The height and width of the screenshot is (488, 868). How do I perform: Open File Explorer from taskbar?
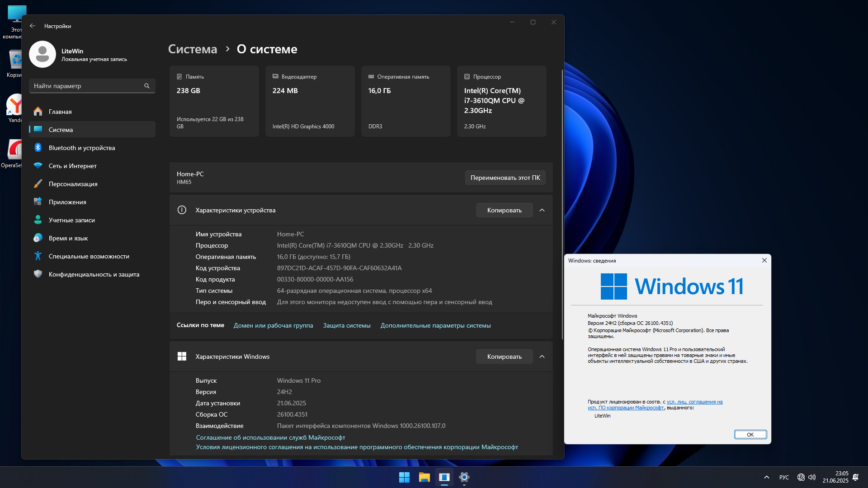tap(424, 477)
